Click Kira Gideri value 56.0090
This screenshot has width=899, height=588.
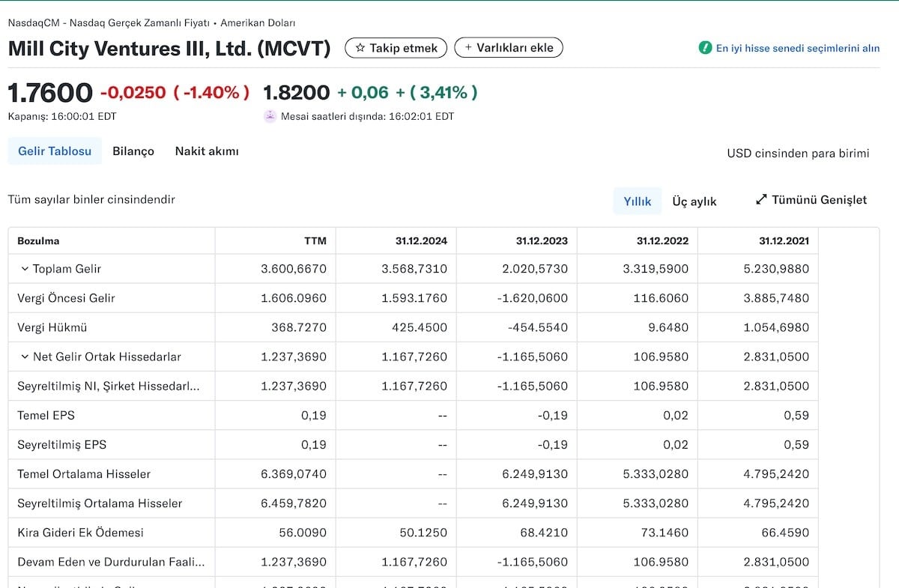point(303,533)
